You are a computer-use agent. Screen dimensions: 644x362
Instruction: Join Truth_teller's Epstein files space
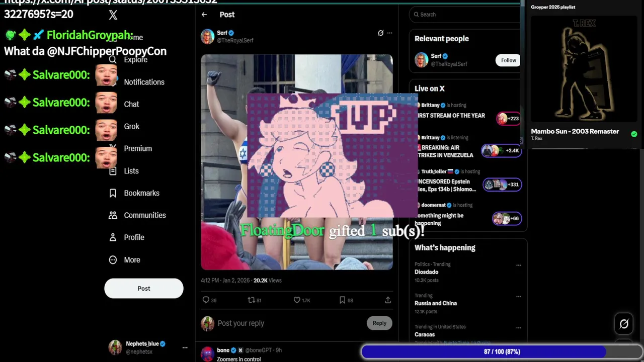(447, 186)
